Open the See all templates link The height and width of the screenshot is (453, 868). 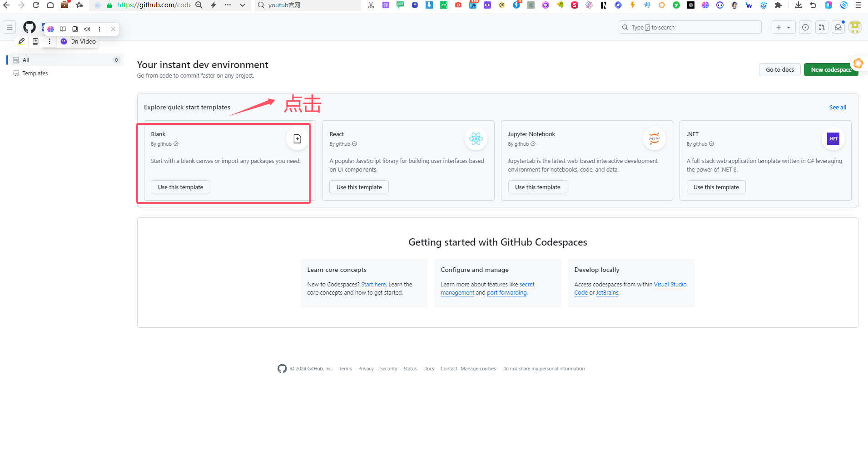pyautogui.click(x=838, y=107)
